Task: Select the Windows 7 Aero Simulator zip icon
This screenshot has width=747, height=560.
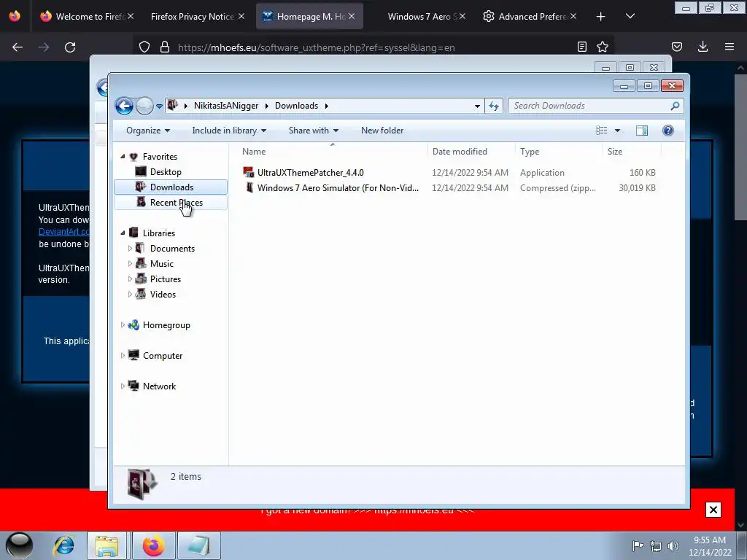Action: click(x=249, y=187)
